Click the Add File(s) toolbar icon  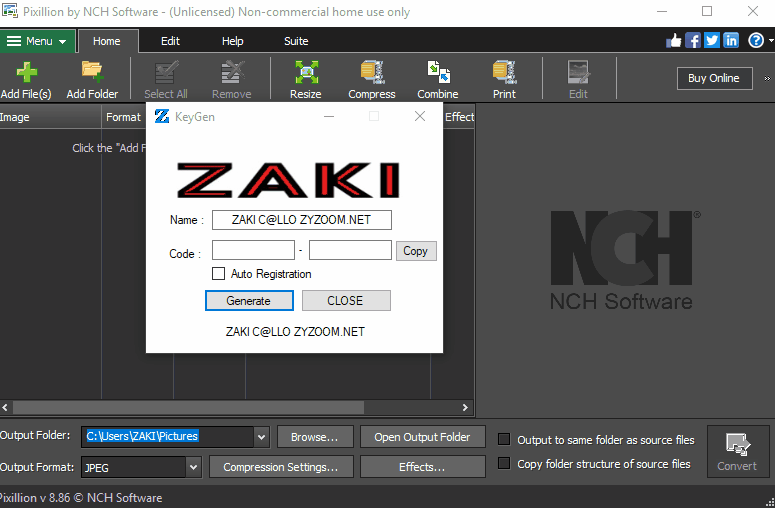click(x=26, y=73)
